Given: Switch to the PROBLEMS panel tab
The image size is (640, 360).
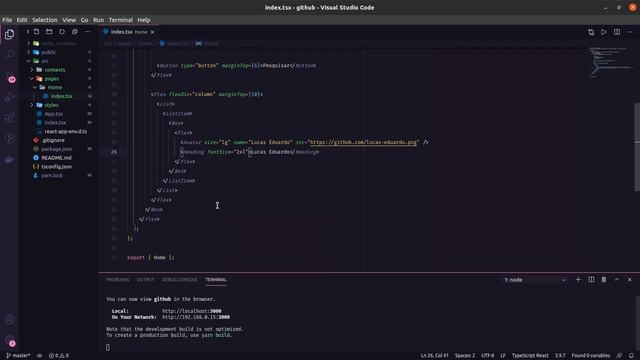Looking at the screenshot, I should 118,280.
